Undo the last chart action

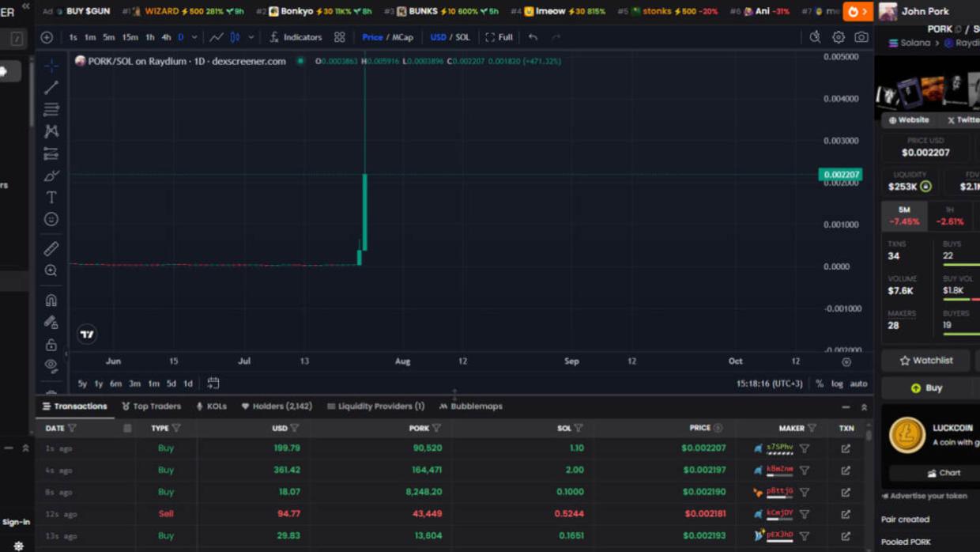[x=533, y=37]
